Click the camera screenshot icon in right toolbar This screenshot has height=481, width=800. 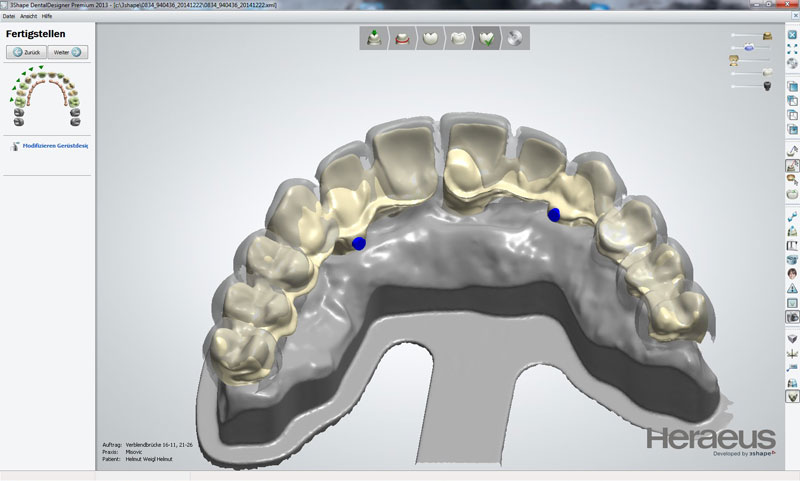(792, 316)
